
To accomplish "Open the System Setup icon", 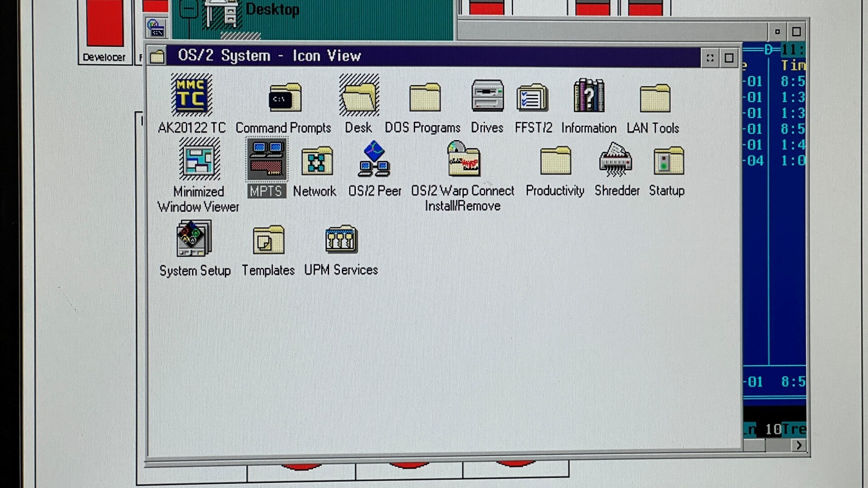I will (x=193, y=238).
